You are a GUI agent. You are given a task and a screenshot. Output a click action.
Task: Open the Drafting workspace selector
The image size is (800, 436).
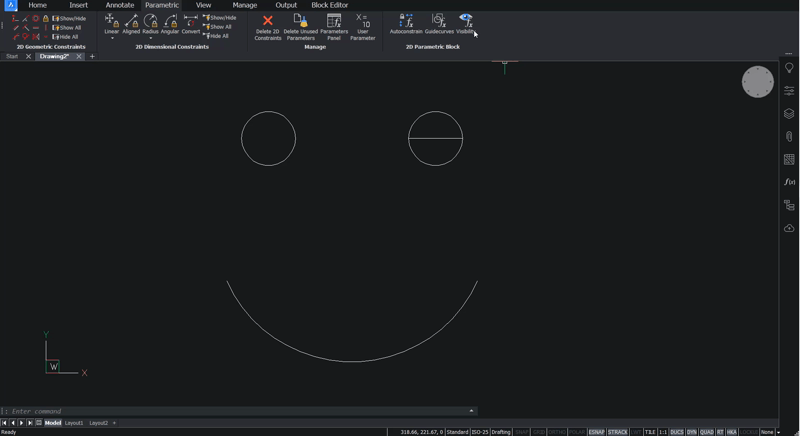501,432
